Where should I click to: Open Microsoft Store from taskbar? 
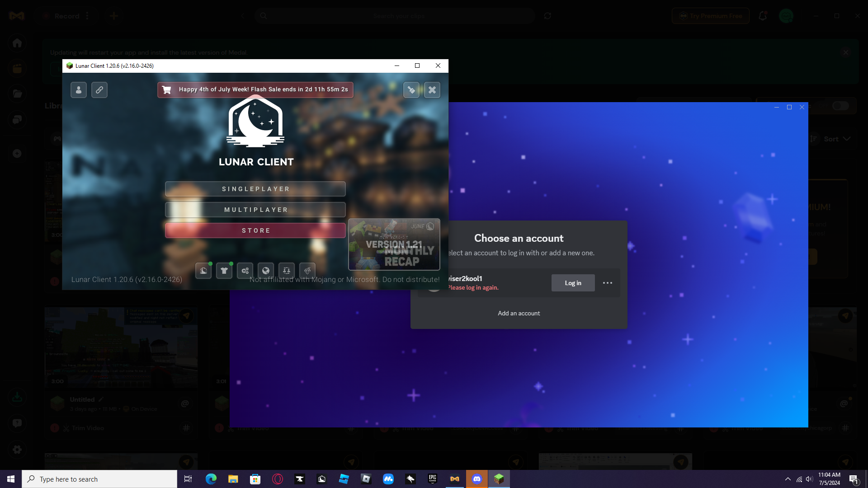pos(255,479)
